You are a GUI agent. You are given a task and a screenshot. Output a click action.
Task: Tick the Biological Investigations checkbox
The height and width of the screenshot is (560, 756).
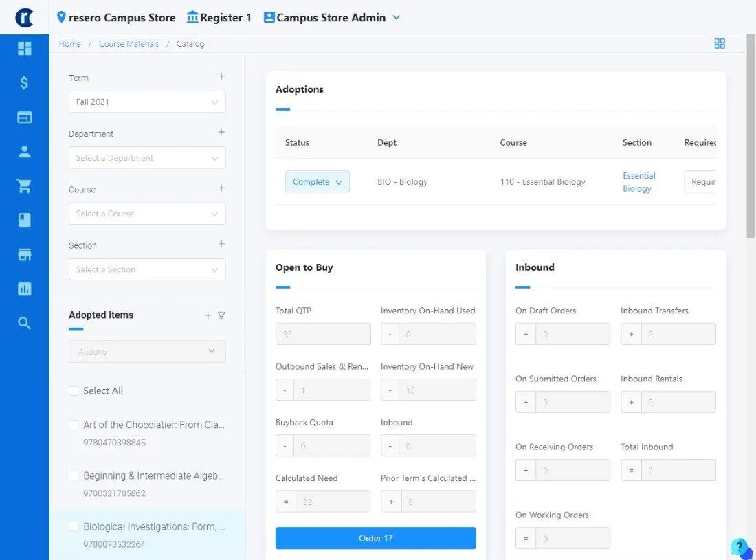74,526
